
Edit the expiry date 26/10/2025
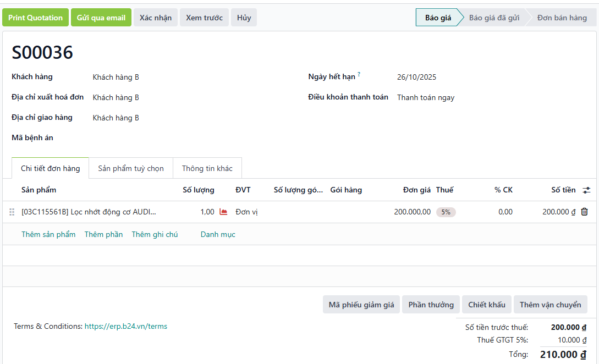click(x=416, y=78)
